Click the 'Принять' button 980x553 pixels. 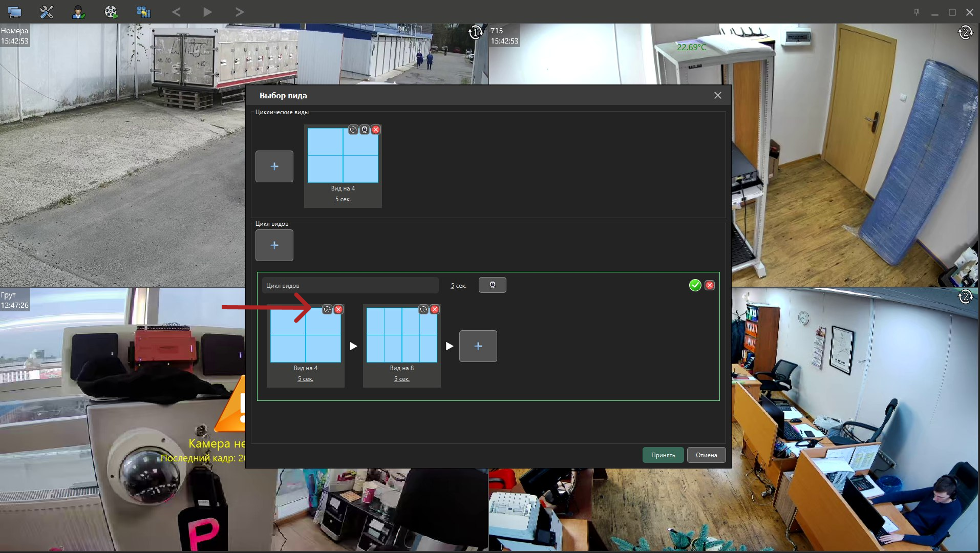[663, 455]
